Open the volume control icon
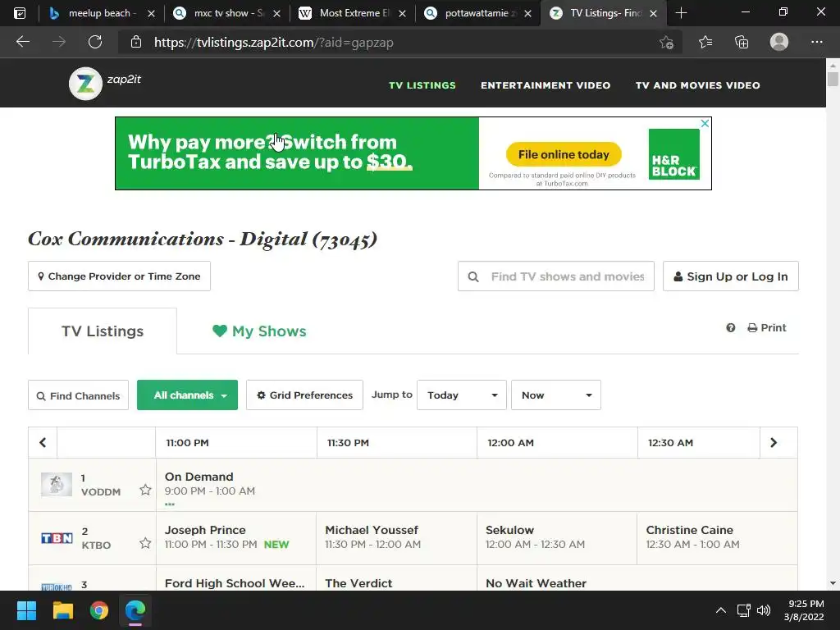840x630 pixels. tap(764, 610)
